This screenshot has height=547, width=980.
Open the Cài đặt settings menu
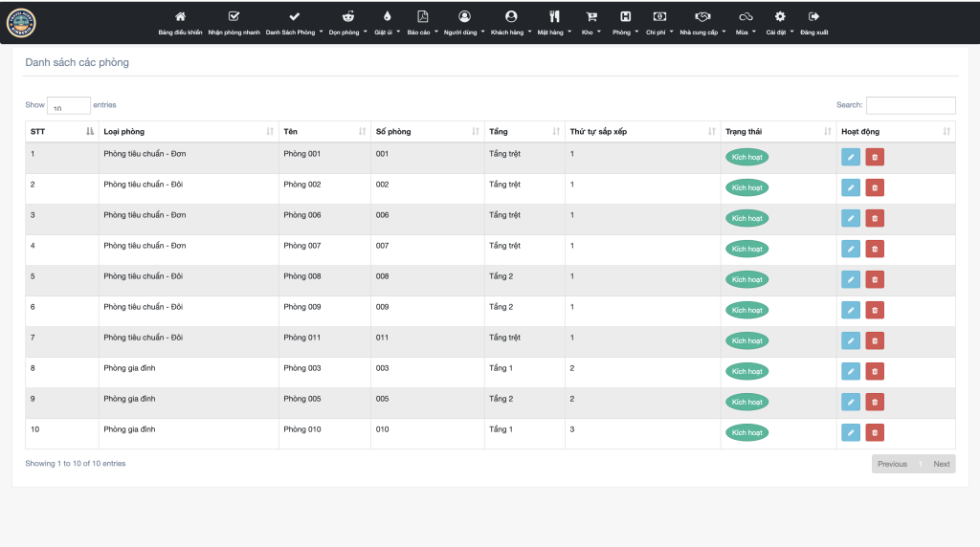point(780,23)
